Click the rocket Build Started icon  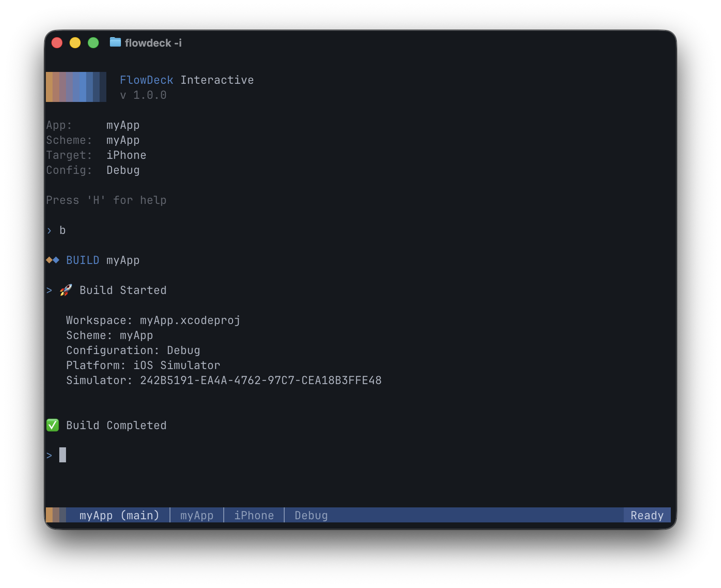(66, 290)
